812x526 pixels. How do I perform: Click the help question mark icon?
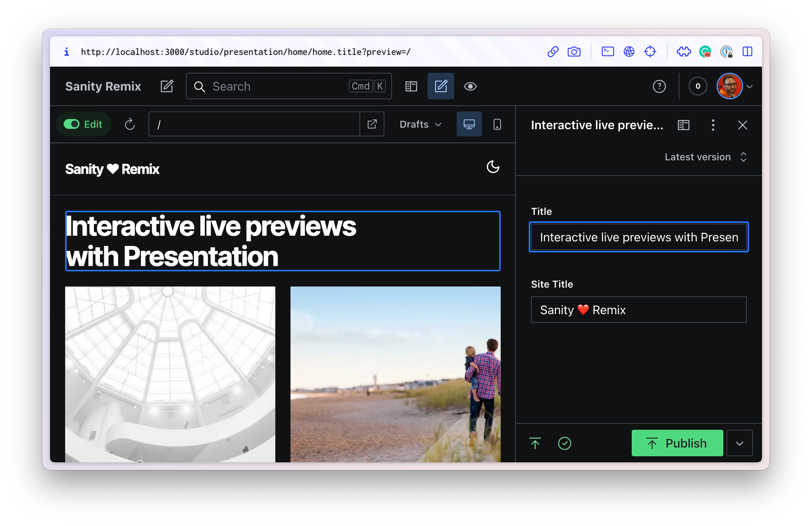659,86
